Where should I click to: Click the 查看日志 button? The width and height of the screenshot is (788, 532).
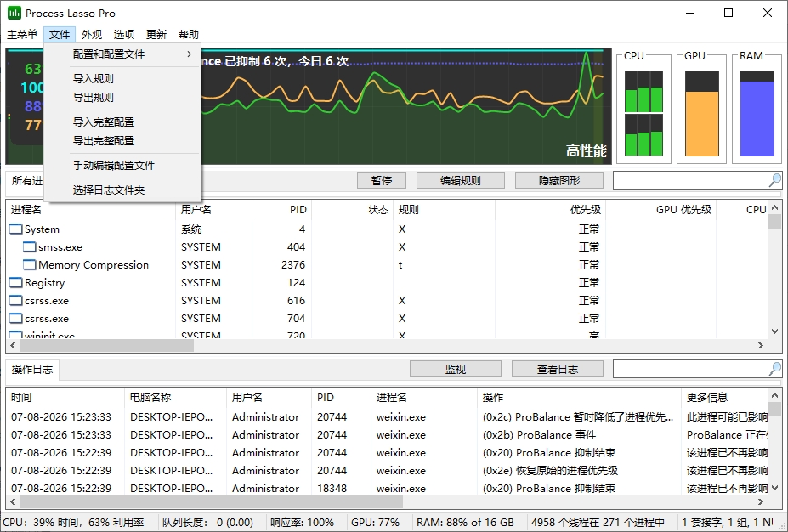558,369
